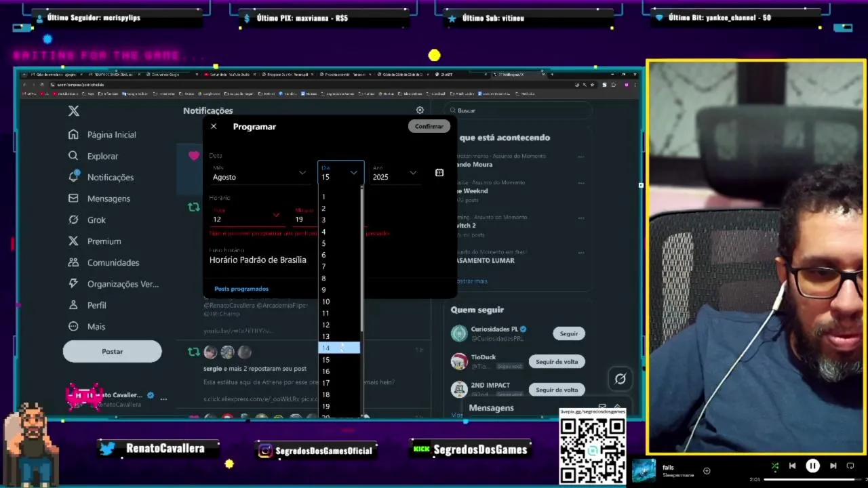
Task: Close the Programar dialog with X
Action: pos(214,127)
